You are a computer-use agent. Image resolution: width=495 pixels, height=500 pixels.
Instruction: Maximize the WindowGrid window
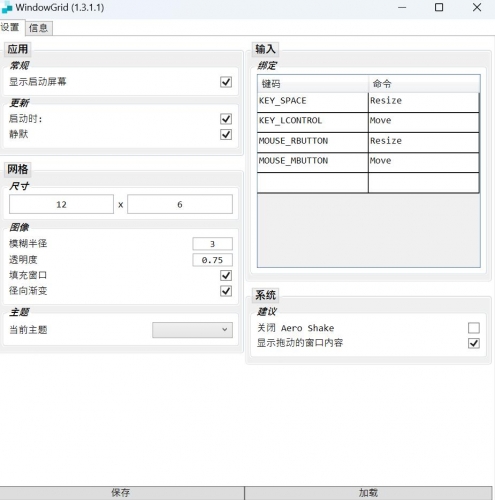[x=439, y=7]
